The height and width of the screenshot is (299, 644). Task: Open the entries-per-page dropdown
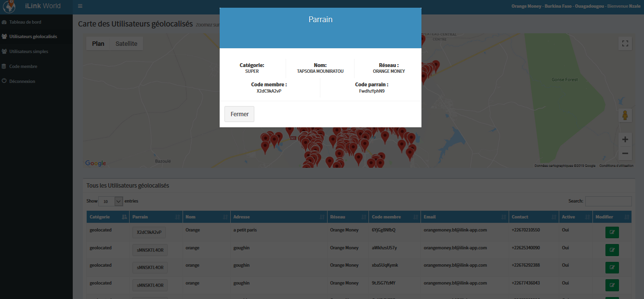click(x=111, y=202)
